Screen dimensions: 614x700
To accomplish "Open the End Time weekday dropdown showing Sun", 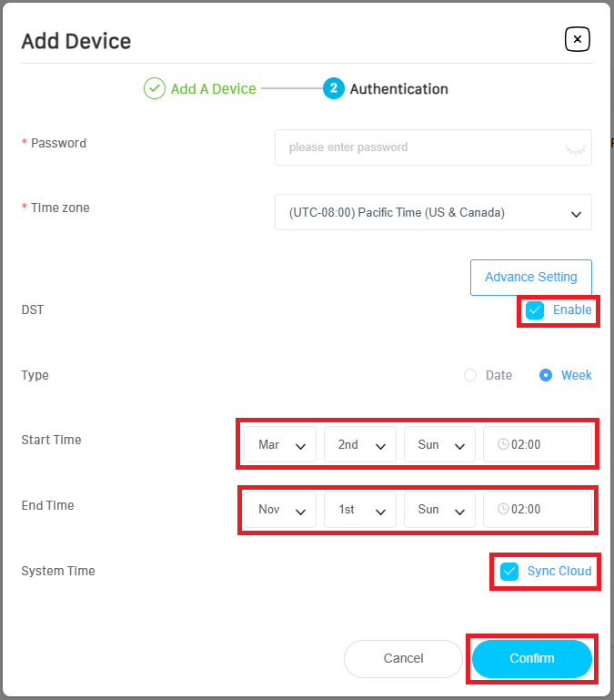I will tap(440, 510).
